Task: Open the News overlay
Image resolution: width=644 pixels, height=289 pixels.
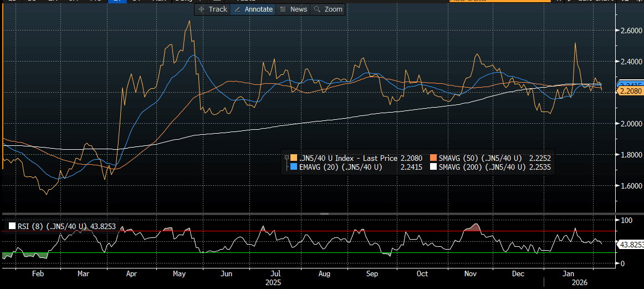Action: tap(293, 9)
